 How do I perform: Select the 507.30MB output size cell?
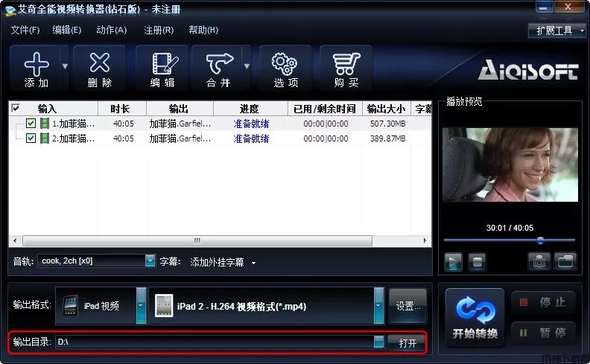[387, 124]
